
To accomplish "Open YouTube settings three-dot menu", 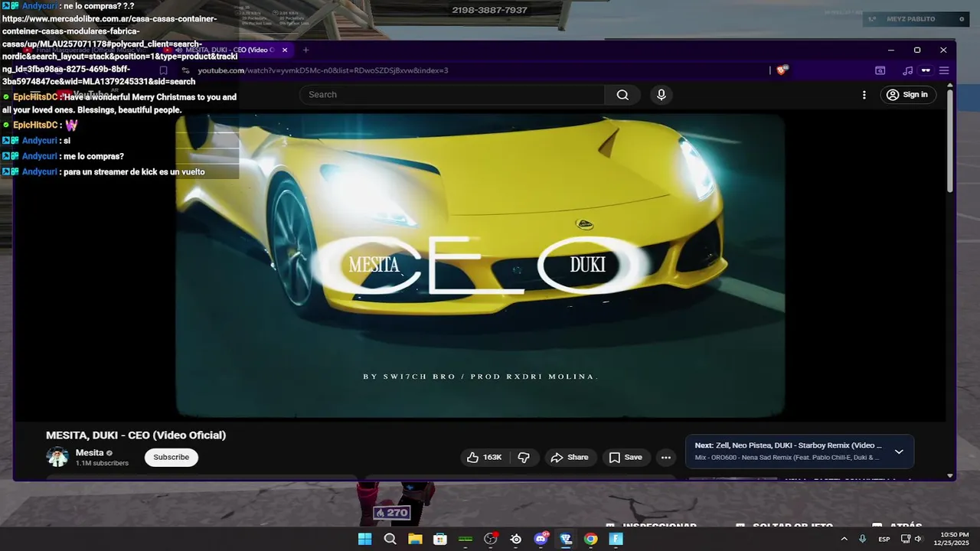I will [x=864, y=95].
